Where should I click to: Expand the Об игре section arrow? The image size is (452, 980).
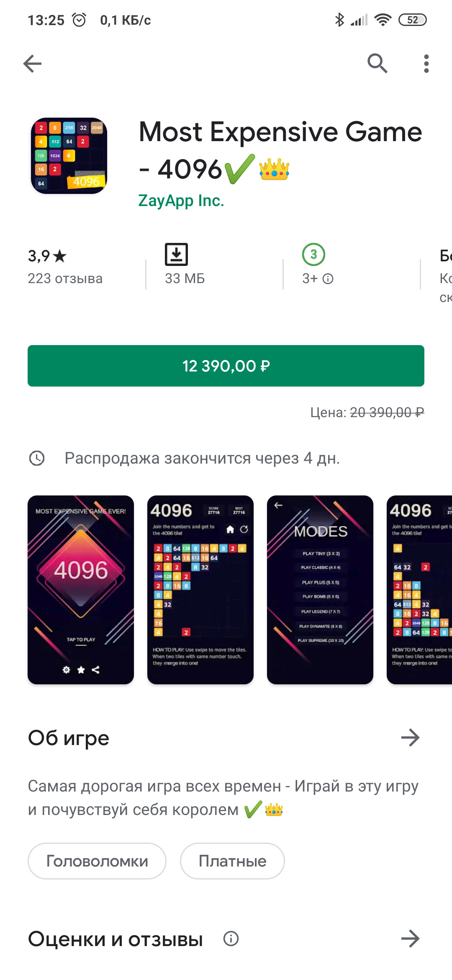click(x=410, y=738)
